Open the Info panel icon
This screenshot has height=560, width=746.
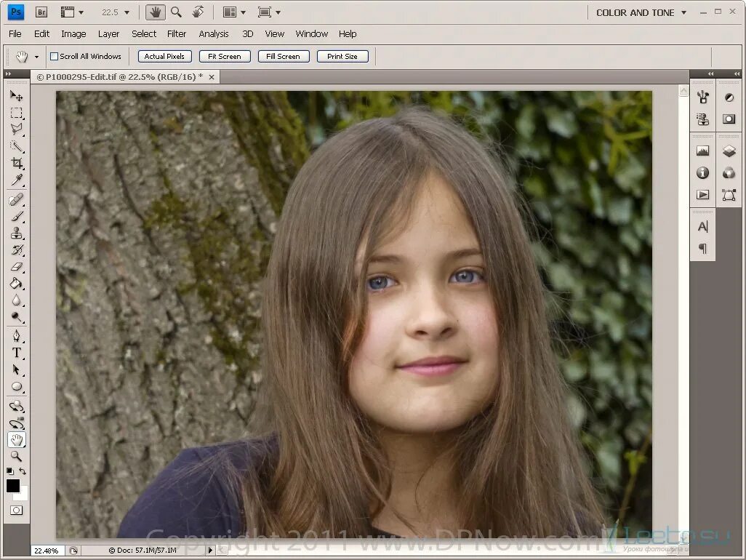click(x=702, y=172)
